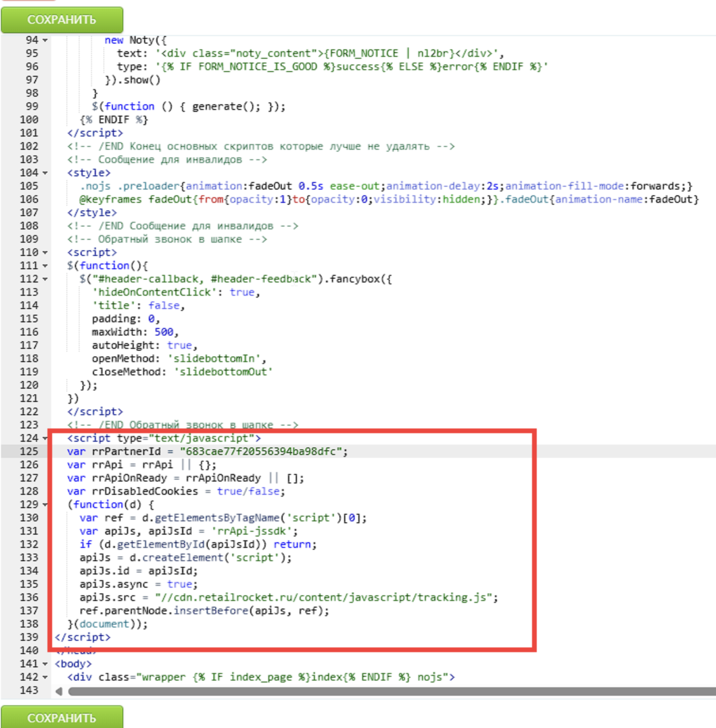Click the '#header-callback' fancybox selector line
Screen dimensions: 716x728
pos(236,279)
